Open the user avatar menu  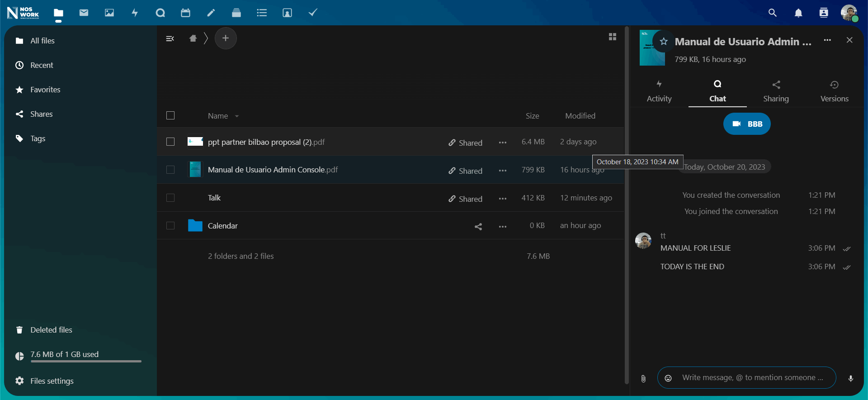(x=849, y=13)
